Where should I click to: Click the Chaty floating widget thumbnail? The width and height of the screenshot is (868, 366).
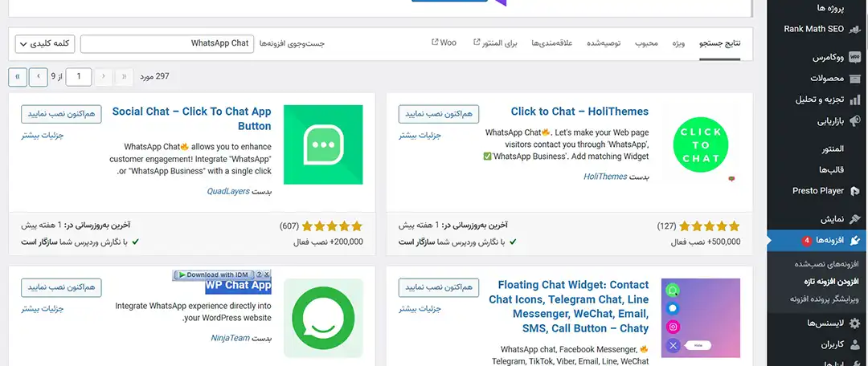[x=700, y=318]
